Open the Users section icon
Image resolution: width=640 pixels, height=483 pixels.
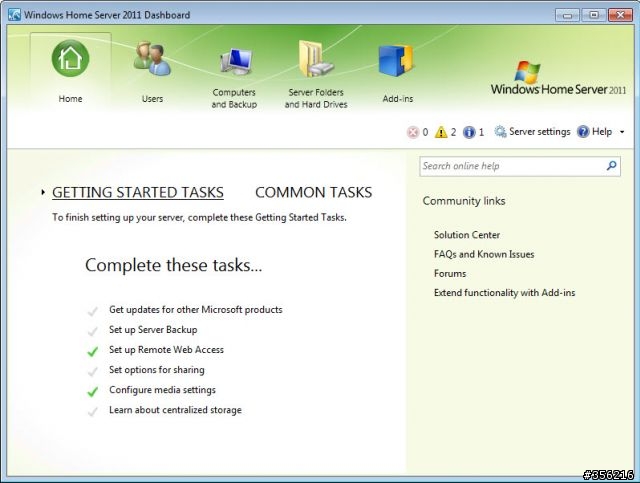[x=152, y=58]
